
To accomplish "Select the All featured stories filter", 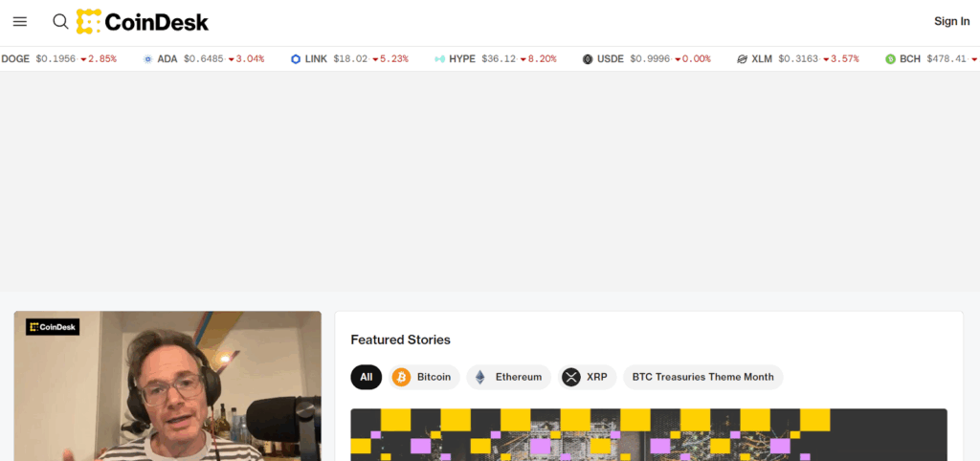I will [x=367, y=377].
